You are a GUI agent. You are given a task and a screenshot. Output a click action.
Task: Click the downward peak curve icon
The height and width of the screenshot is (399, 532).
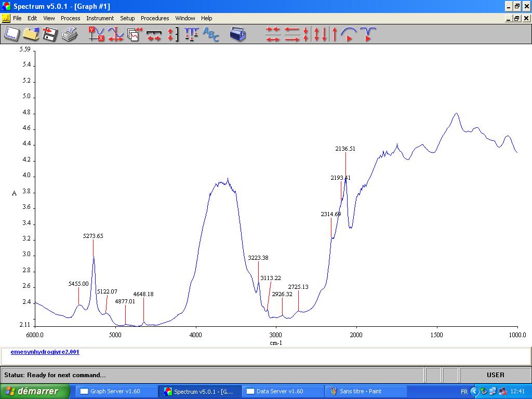368,34
